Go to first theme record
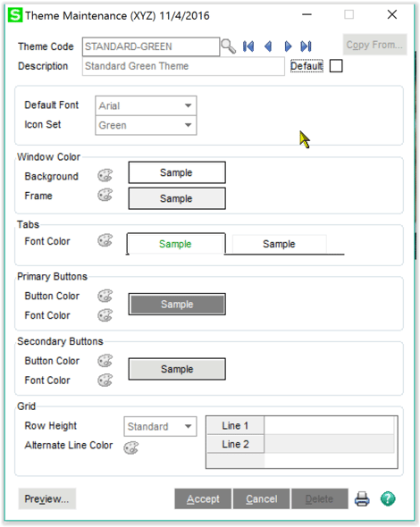 coord(248,46)
